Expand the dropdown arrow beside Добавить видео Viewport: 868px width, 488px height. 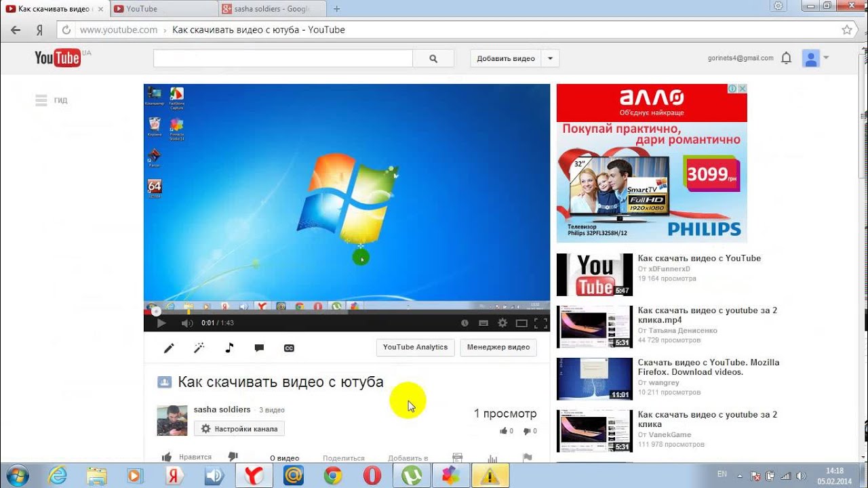click(550, 58)
